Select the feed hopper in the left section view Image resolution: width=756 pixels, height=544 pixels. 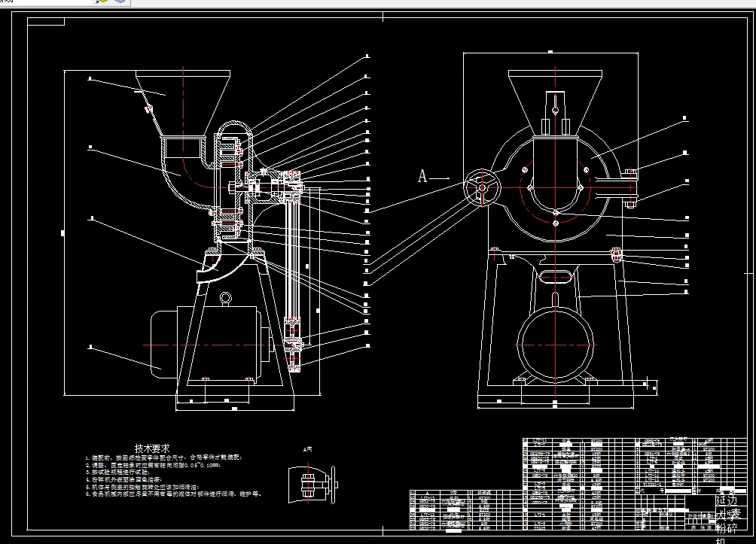pyautogui.click(x=183, y=102)
